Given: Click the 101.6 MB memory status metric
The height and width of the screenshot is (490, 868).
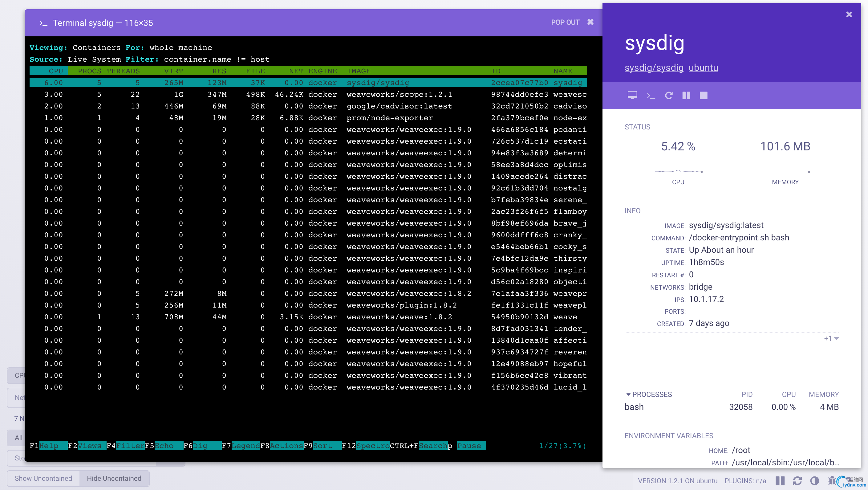Looking at the screenshot, I should tap(785, 146).
